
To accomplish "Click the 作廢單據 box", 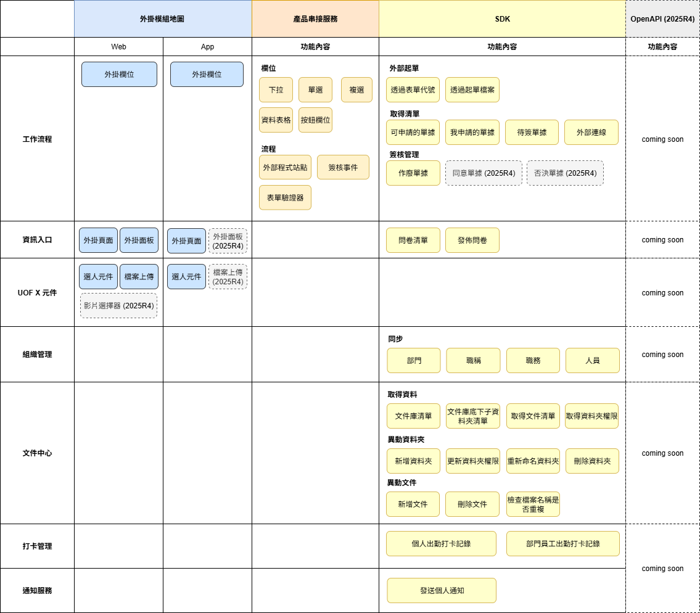I will (x=413, y=173).
